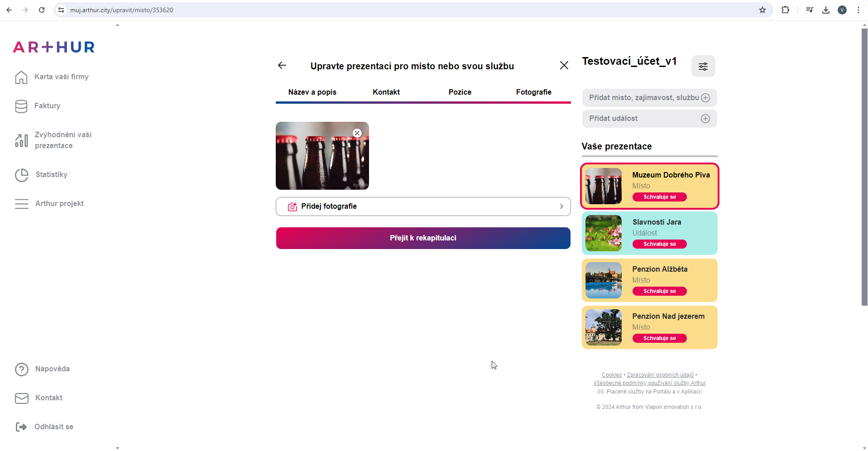Viewport: 868px width, 451px height.
Task: Open the Penzion Nad jezerem presentation
Action: (x=649, y=327)
